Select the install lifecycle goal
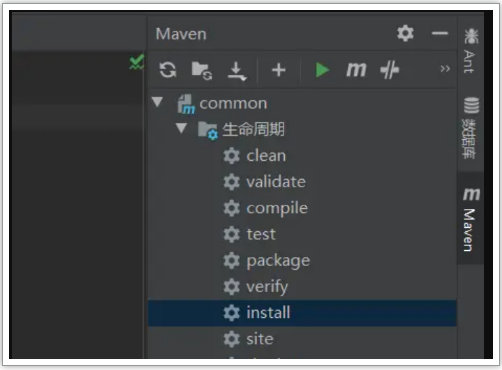 pos(302,313)
